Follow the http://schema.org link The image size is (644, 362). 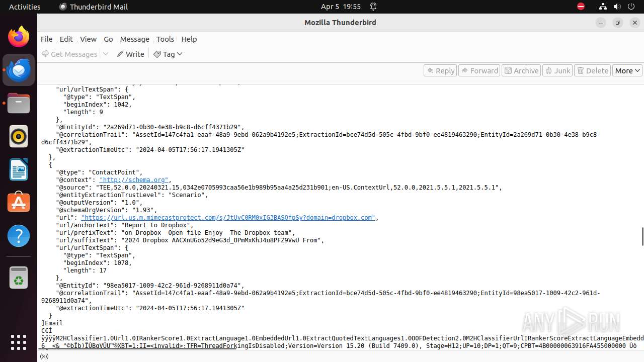[133, 179]
